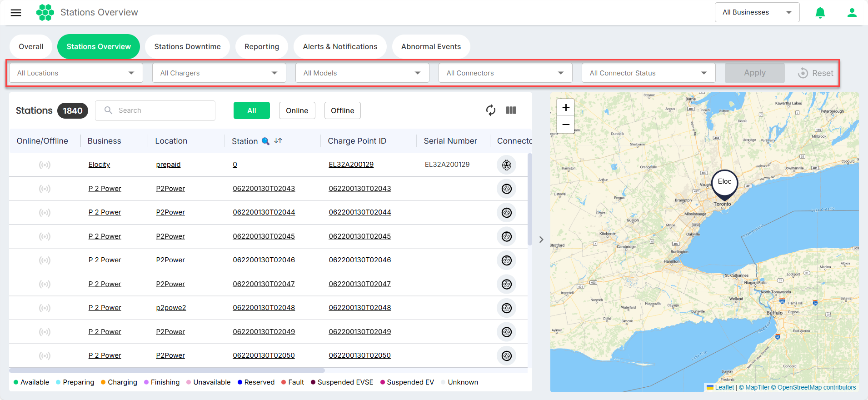The width and height of the screenshot is (868, 400).
Task: Open the All Businesses dropdown
Action: 757,12
